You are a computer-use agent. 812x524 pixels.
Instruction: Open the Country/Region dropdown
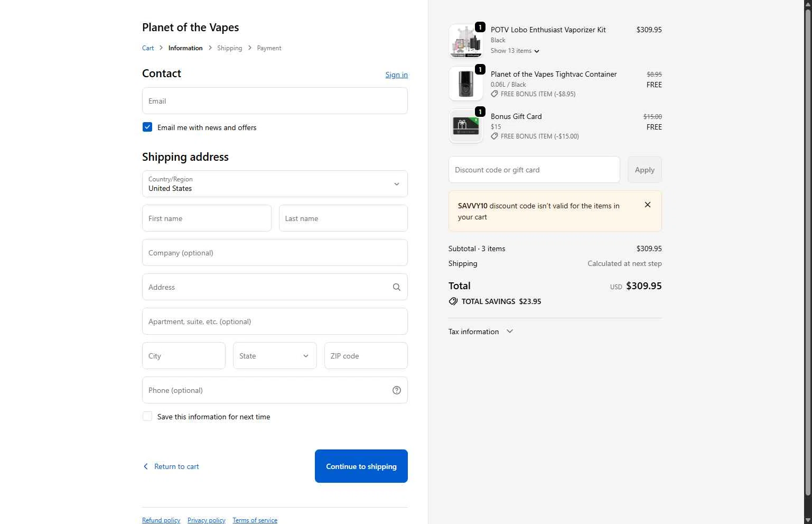(x=275, y=184)
